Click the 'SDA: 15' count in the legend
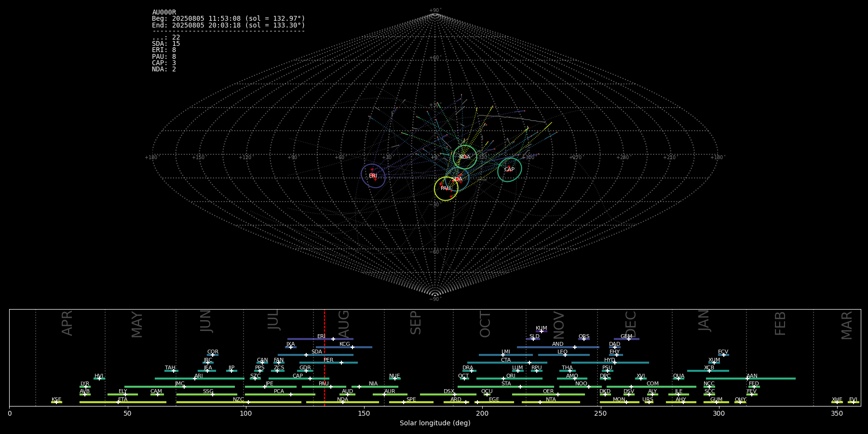The height and width of the screenshot is (434, 868). 166,44
